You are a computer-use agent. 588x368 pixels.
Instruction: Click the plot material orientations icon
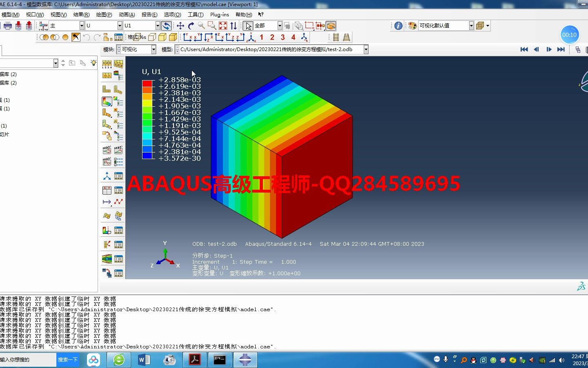[107, 124]
